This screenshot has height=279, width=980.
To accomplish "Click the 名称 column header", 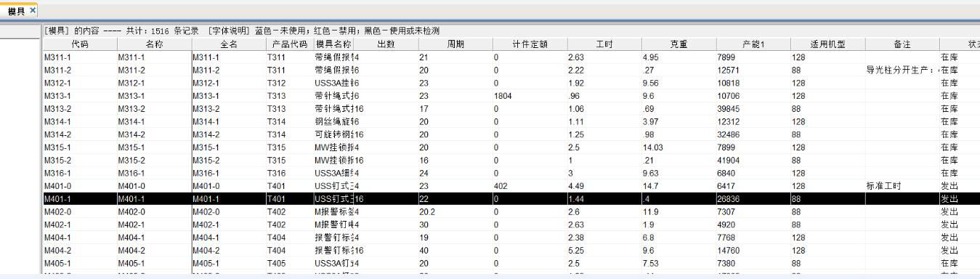I will pyautogui.click(x=154, y=44).
